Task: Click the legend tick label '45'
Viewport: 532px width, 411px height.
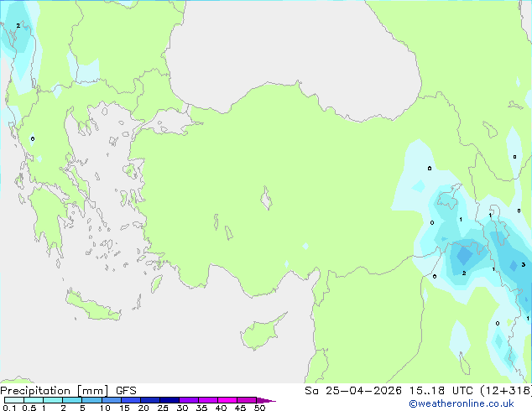Action: 240,408
